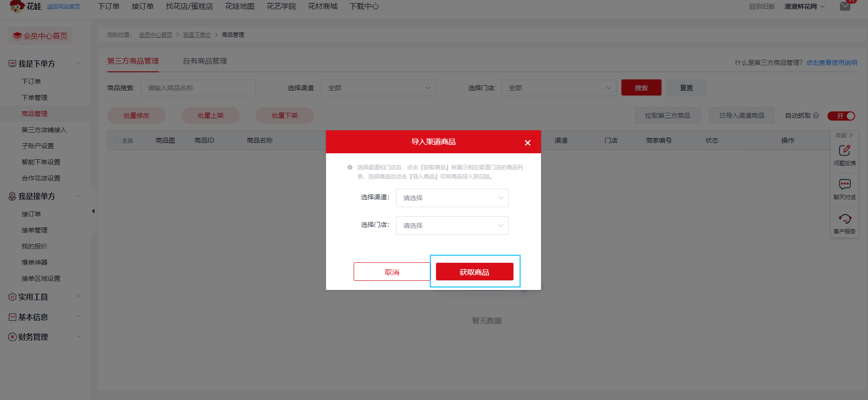Screen dimensions: 868x400
Task: Switch to the 自有商品管理 tab
Action: [x=205, y=61]
